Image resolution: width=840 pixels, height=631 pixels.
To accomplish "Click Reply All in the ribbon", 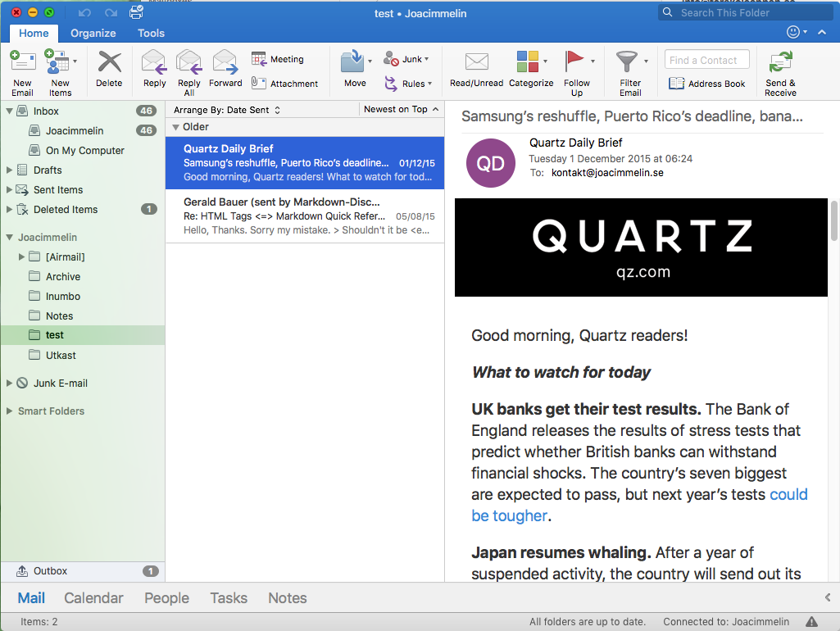I will click(189, 72).
